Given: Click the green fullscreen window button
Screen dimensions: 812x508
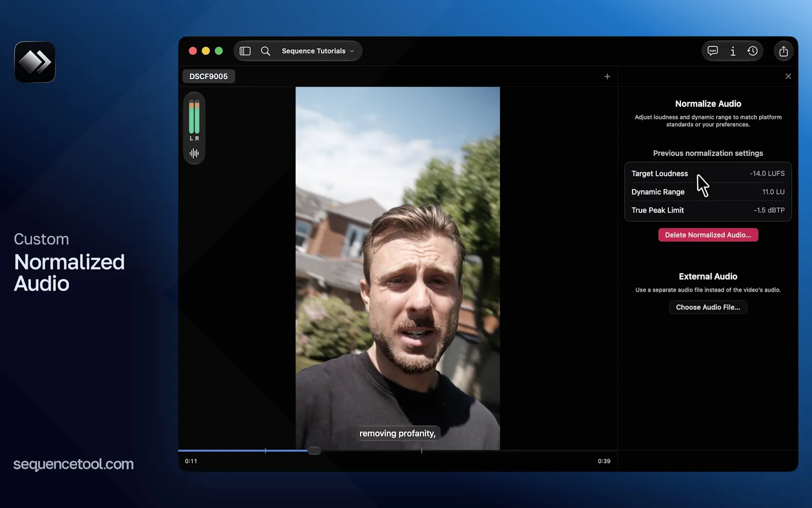Looking at the screenshot, I should pyautogui.click(x=219, y=51).
